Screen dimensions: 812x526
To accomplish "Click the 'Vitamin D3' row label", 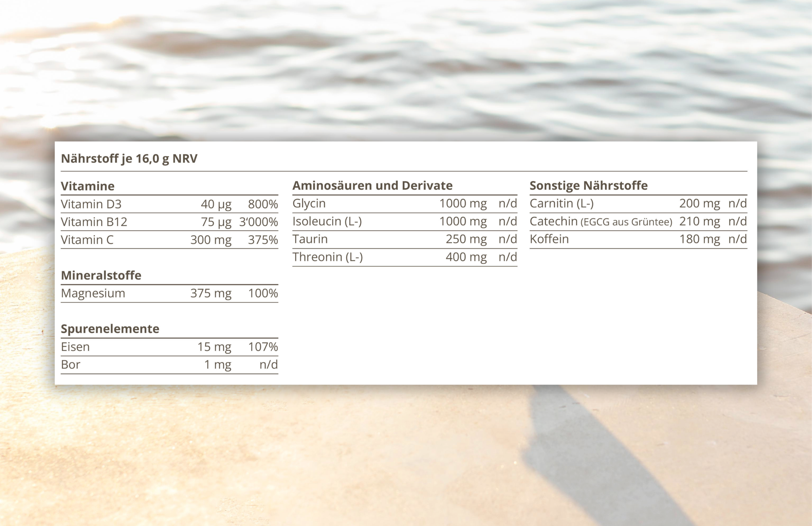I will [91, 204].
